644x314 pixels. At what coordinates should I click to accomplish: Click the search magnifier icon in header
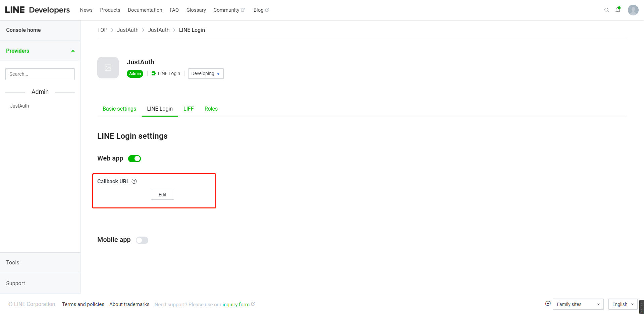[x=606, y=10]
